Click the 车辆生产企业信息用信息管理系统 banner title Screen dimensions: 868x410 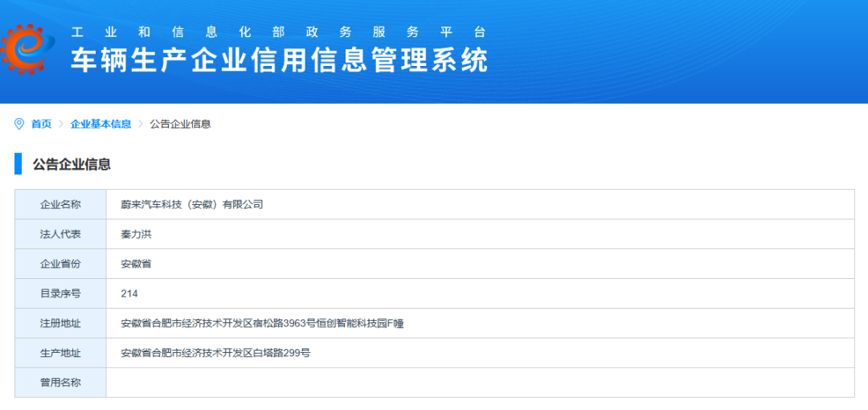280,60
